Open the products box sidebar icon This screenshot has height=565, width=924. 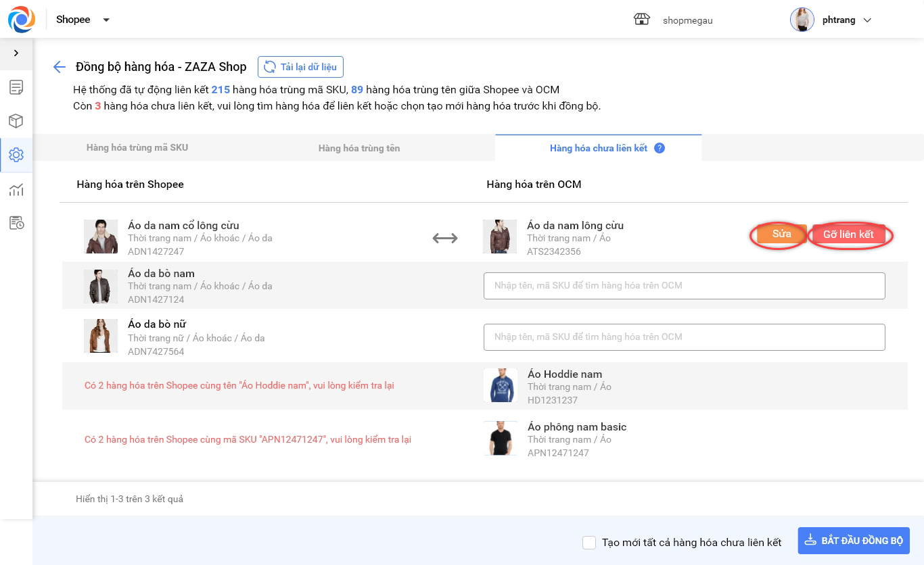point(16,121)
